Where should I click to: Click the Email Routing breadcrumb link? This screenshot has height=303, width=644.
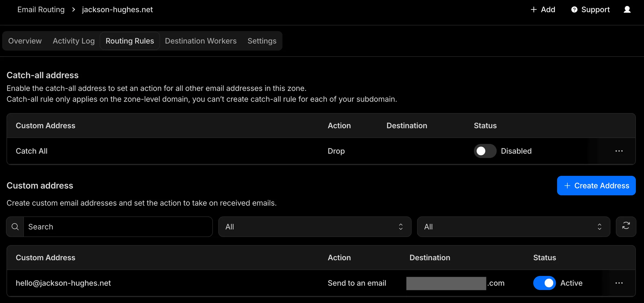pos(41,10)
